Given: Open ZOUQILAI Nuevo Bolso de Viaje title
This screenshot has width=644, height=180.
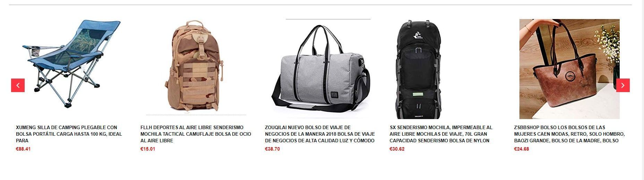Looking at the screenshot, I should tap(320, 134).
